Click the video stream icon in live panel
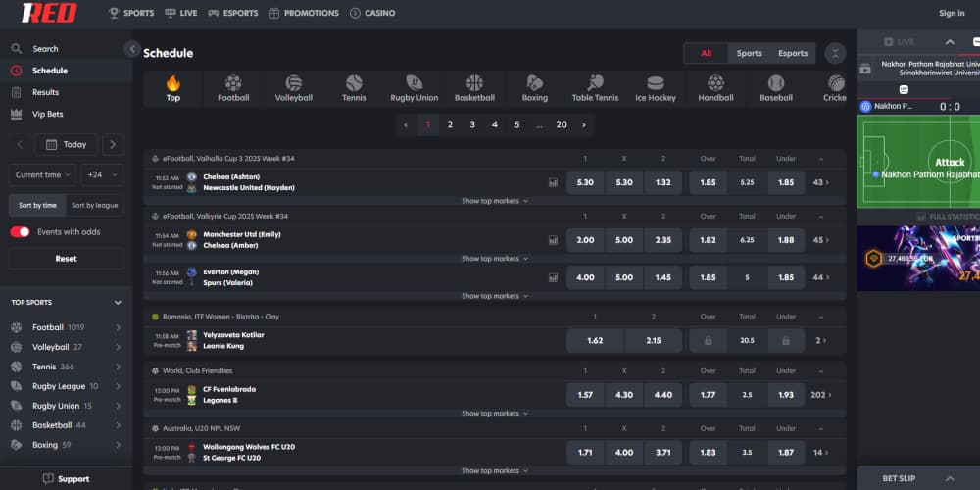The width and height of the screenshot is (980, 490). tap(865, 70)
